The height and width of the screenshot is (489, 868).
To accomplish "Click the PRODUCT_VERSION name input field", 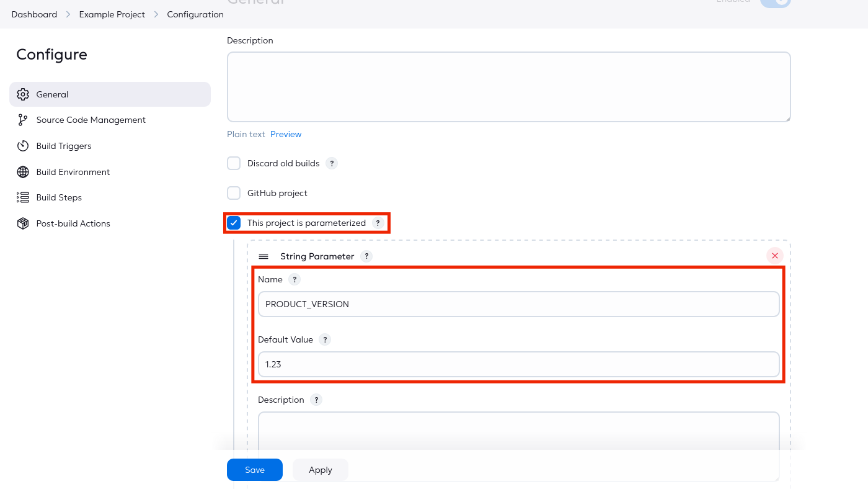I will [x=518, y=303].
